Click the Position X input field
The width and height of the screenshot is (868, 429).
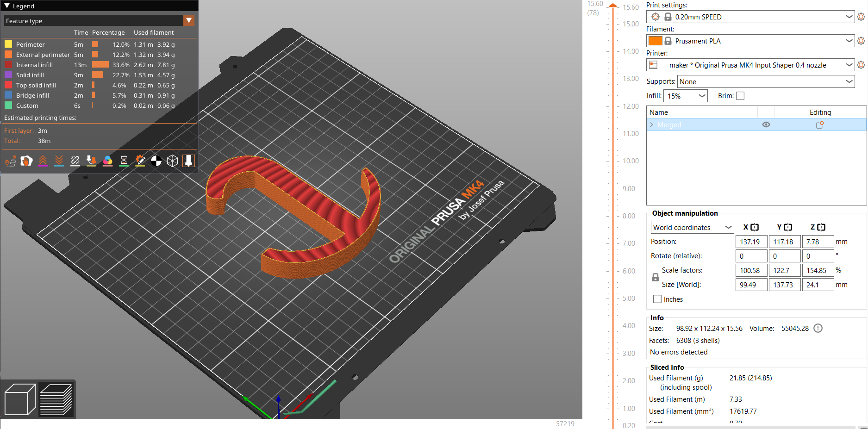751,242
